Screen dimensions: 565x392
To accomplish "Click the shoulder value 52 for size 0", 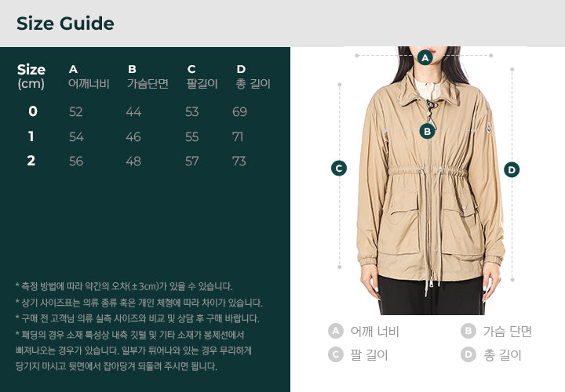I will coord(75,112).
